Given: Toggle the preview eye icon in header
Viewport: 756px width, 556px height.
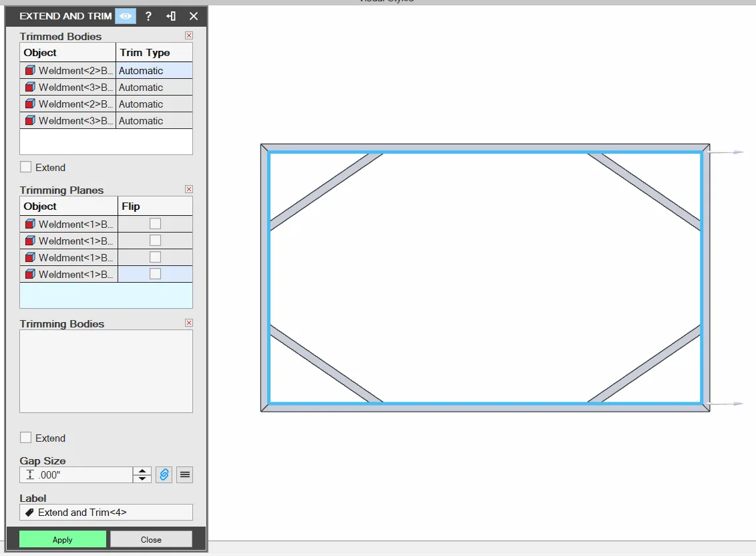Looking at the screenshot, I should pyautogui.click(x=126, y=16).
